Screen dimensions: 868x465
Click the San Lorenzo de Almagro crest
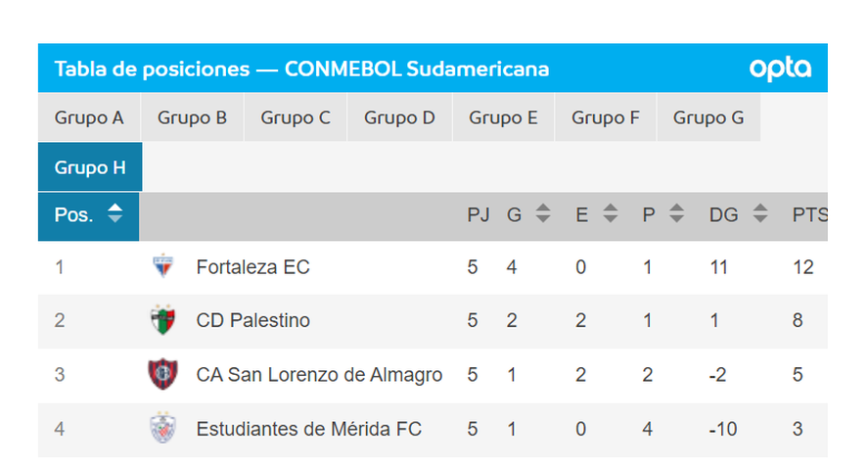162,374
